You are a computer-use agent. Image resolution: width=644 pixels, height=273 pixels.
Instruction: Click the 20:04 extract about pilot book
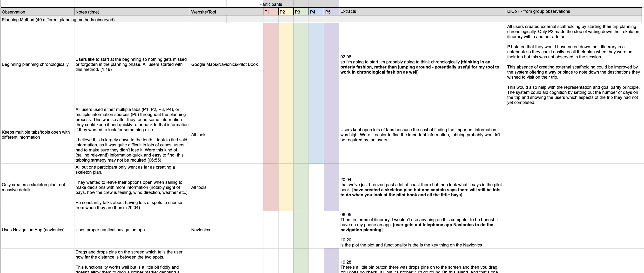pos(423,187)
